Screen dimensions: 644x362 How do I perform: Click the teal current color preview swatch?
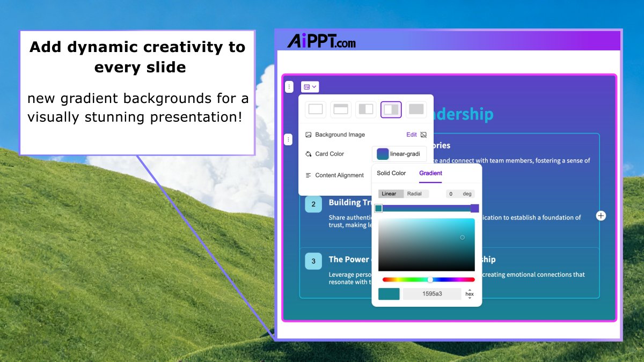[x=389, y=294]
